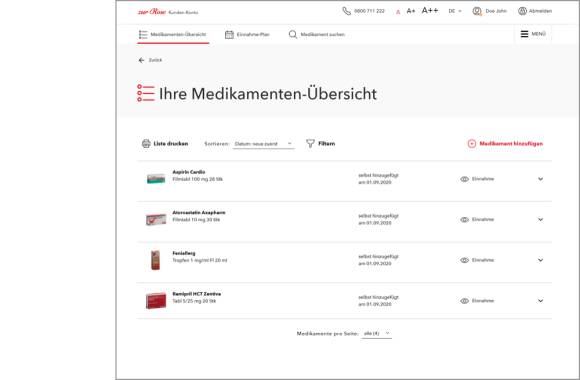Toggle Einnahme eye for Atorvastatin Axapharm
Image resolution: width=580 pixels, height=380 pixels.
click(x=464, y=220)
